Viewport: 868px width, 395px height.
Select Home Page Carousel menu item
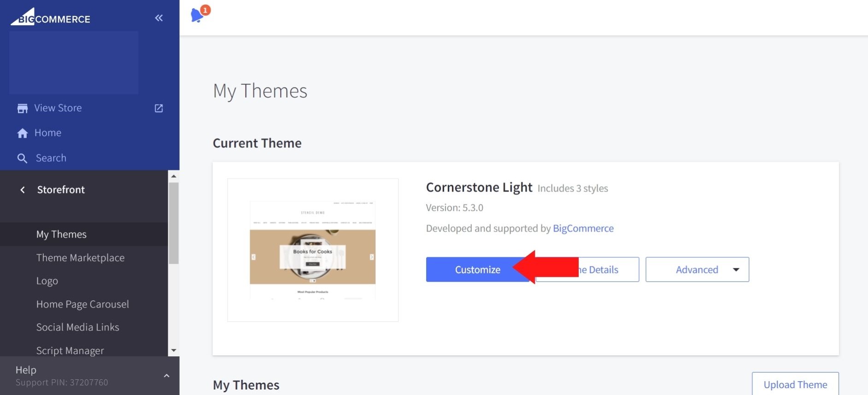(x=82, y=304)
